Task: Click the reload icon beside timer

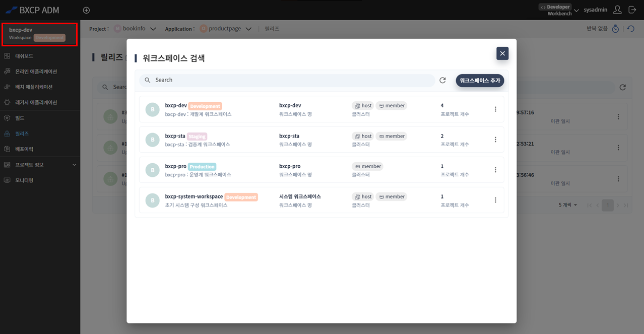Action: point(630,29)
